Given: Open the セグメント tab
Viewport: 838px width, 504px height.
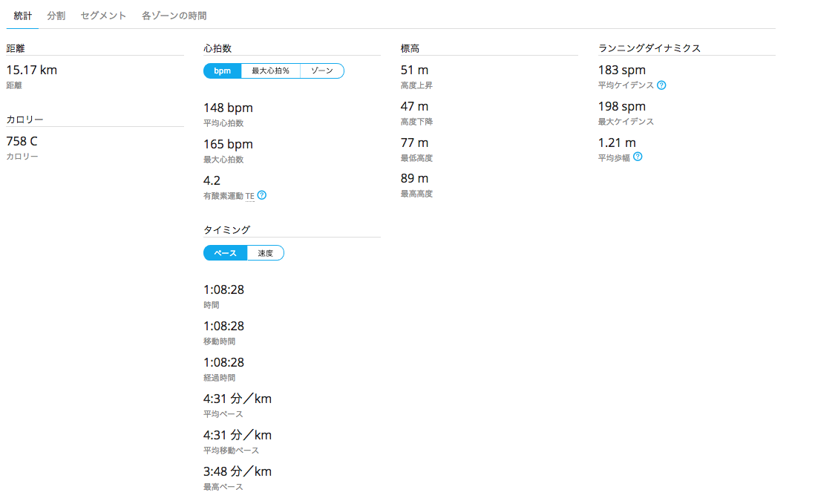Looking at the screenshot, I should (103, 16).
